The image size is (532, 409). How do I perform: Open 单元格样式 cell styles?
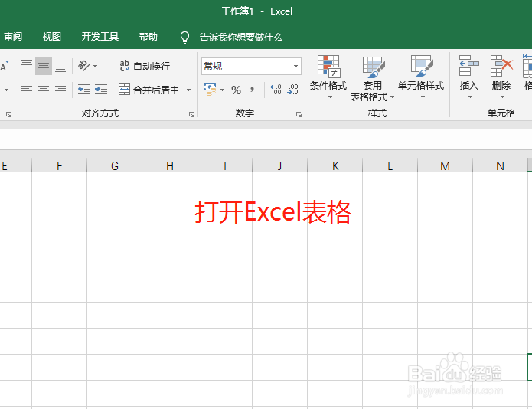[x=421, y=77]
